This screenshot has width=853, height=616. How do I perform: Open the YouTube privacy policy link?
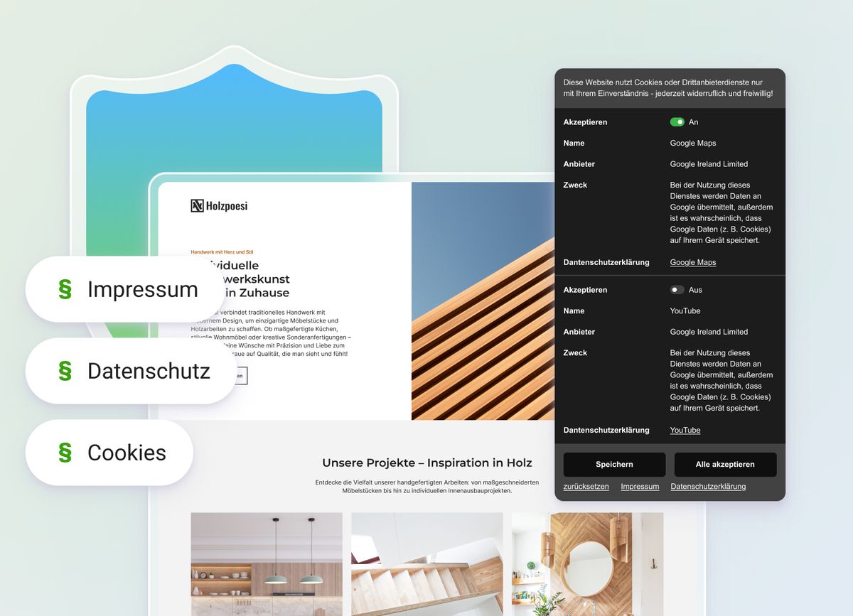point(685,430)
